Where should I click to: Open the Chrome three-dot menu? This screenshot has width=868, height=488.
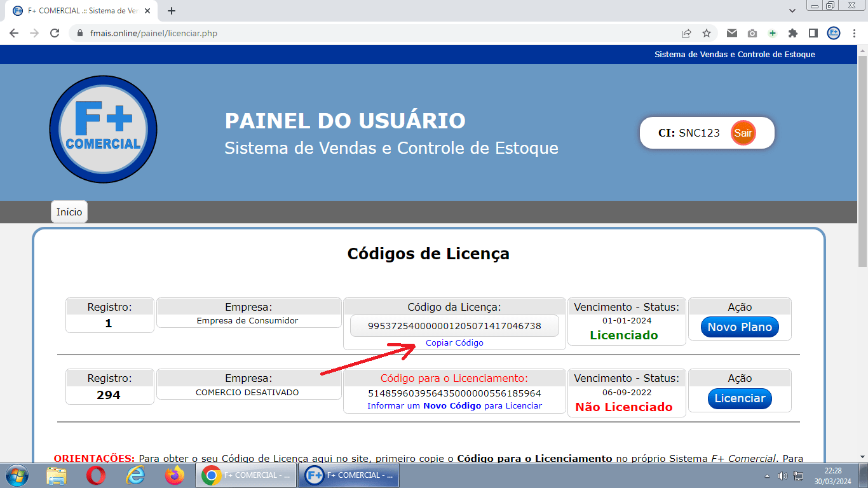pyautogui.click(x=854, y=33)
